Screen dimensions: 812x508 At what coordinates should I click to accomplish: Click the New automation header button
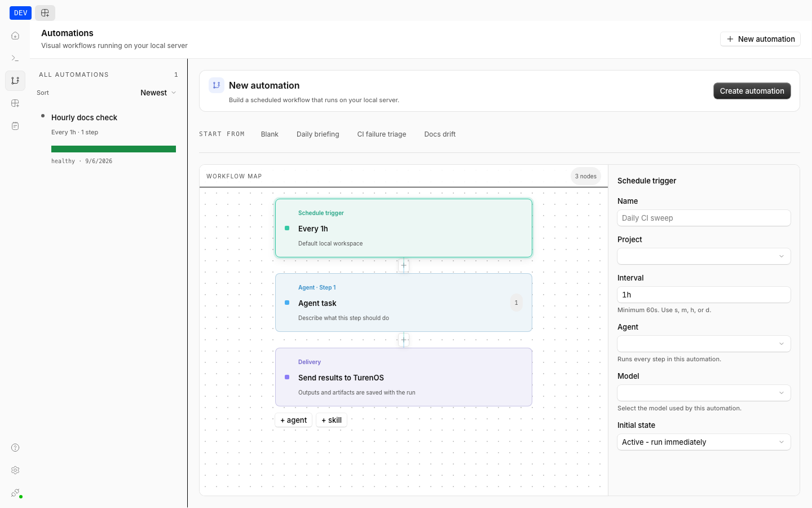pos(760,39)
